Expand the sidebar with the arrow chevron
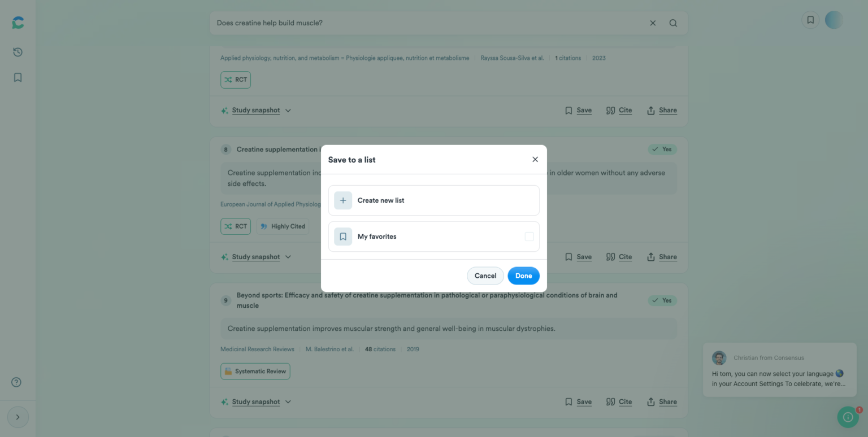 18,417
